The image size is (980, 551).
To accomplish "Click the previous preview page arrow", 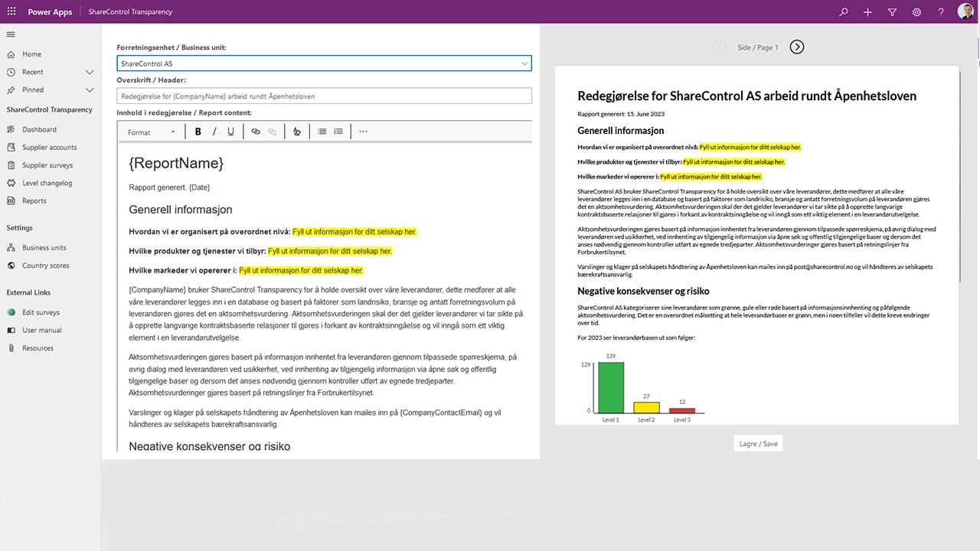I will pos(720,47).
